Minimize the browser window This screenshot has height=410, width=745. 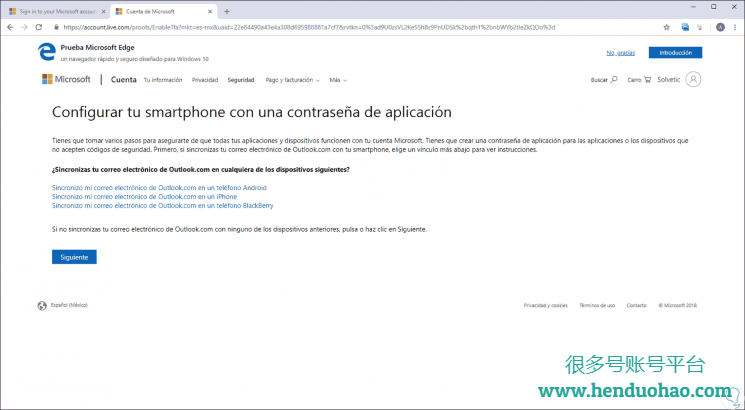pos(695,7)
